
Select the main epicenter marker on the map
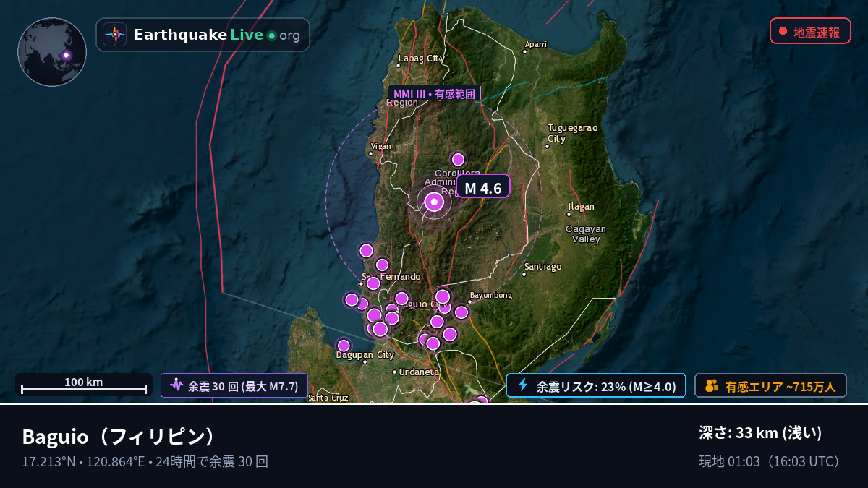tap(434, 202)
